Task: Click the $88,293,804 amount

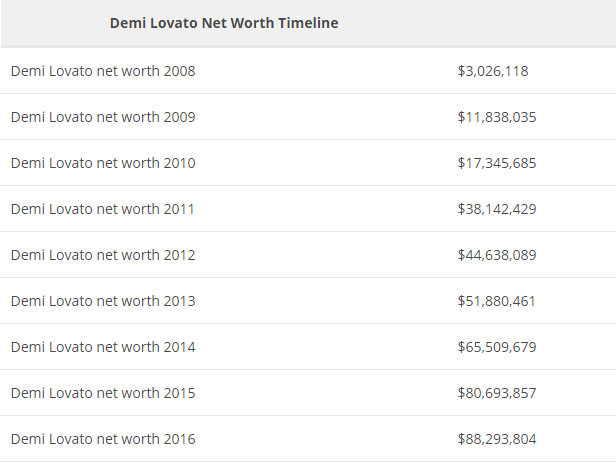Action: pos(497,439)
